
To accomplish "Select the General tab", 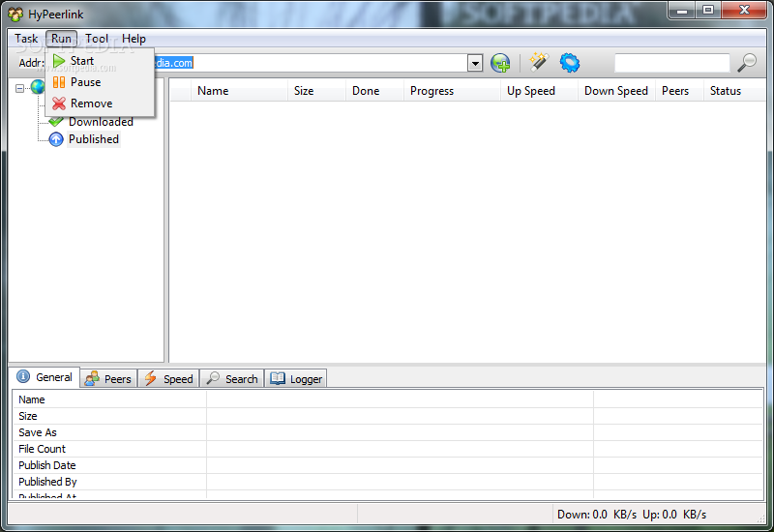I will [45, 377].
